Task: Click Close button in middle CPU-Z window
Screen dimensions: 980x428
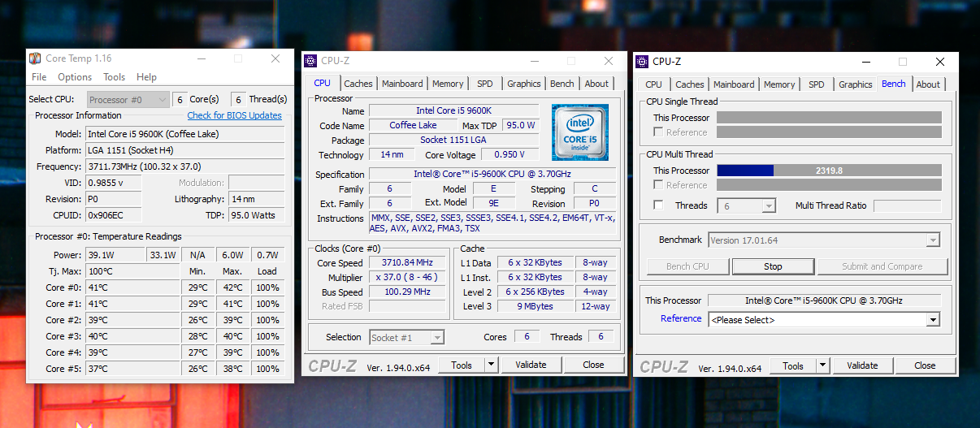Action: [x=593, y=365]
